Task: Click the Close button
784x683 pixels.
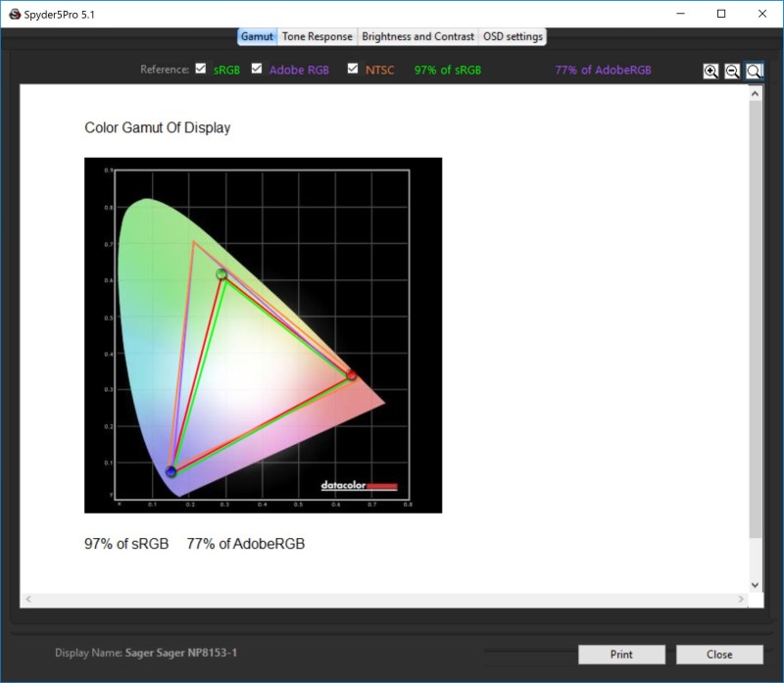Action: [x=719, y=655]
